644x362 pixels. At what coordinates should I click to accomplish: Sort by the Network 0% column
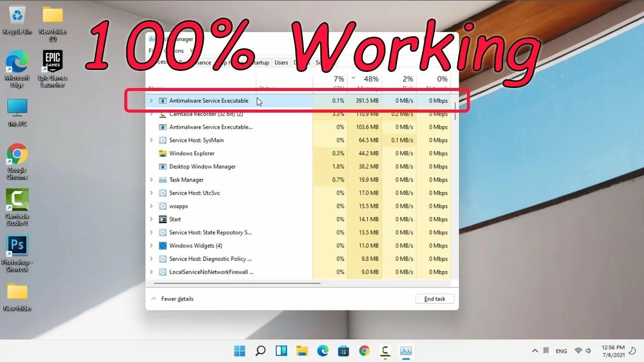point(433,83)
